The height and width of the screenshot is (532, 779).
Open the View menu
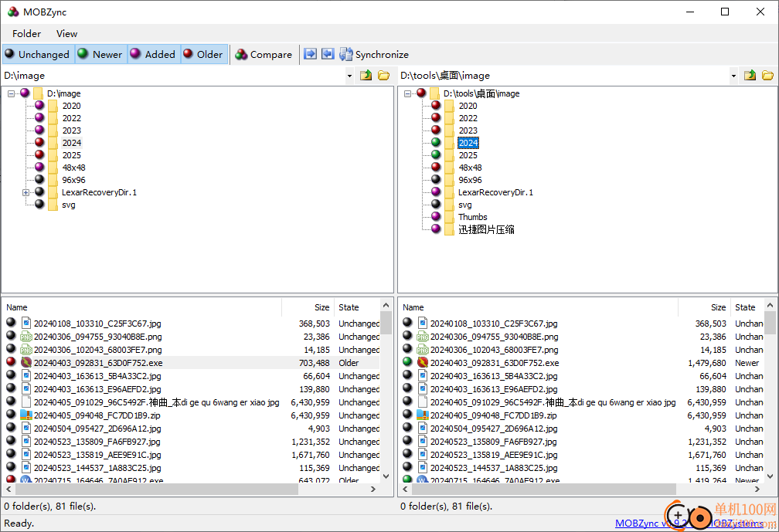(66, 33)
